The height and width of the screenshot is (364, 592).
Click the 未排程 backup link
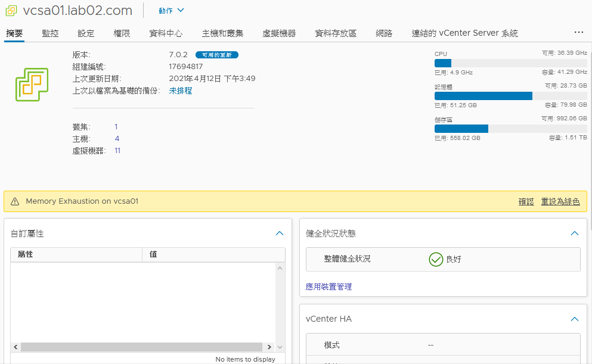click(181, 91)
